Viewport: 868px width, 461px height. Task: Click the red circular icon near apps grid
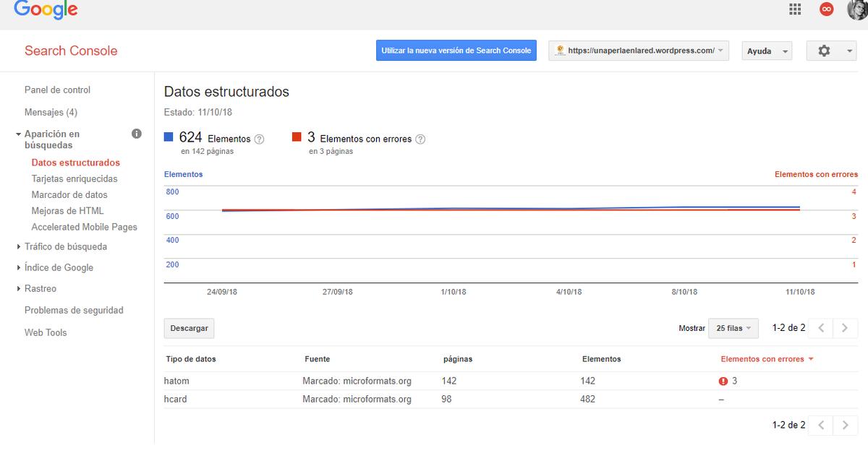[826, 9]
